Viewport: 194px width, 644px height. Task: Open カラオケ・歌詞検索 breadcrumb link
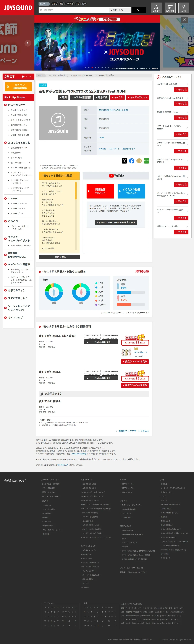point(57,75)
